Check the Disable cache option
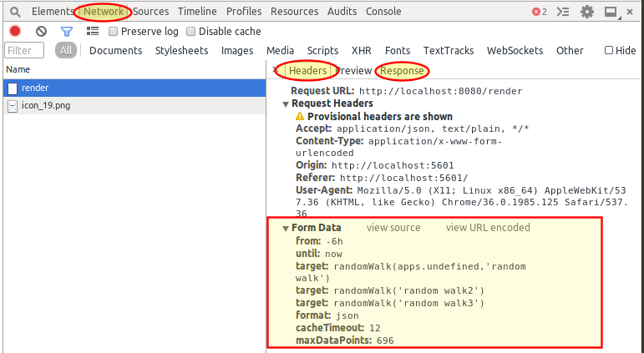 (x=191, y=32)
